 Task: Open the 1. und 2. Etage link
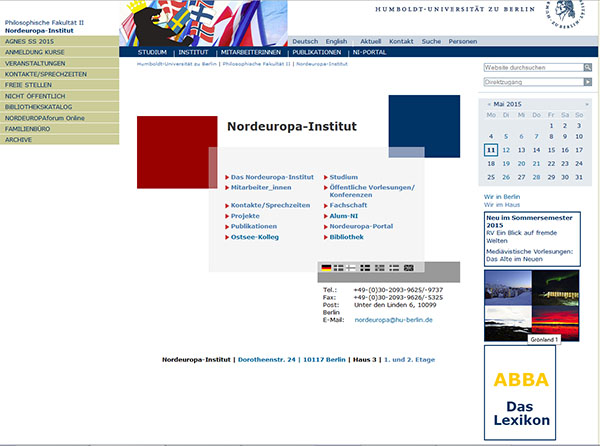pos(409,360)
